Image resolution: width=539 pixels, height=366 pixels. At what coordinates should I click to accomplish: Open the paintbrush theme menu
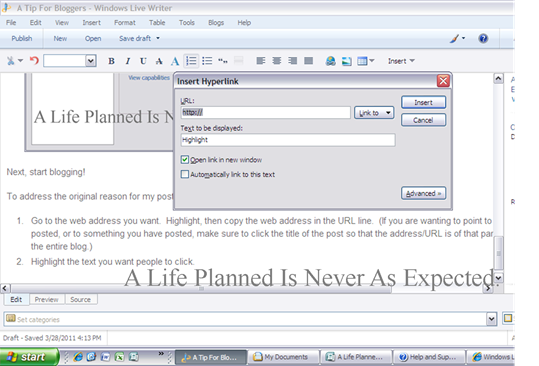[457, 38]
